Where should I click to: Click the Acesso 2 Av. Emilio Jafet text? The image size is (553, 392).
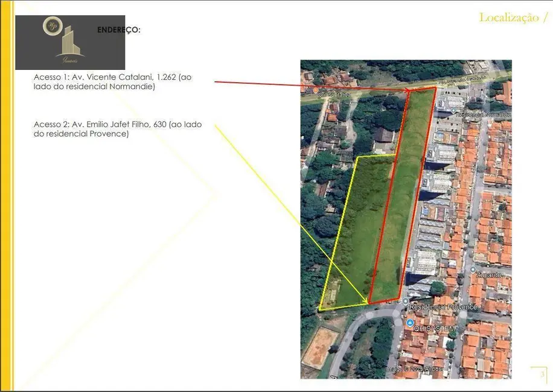pos(118,128)
